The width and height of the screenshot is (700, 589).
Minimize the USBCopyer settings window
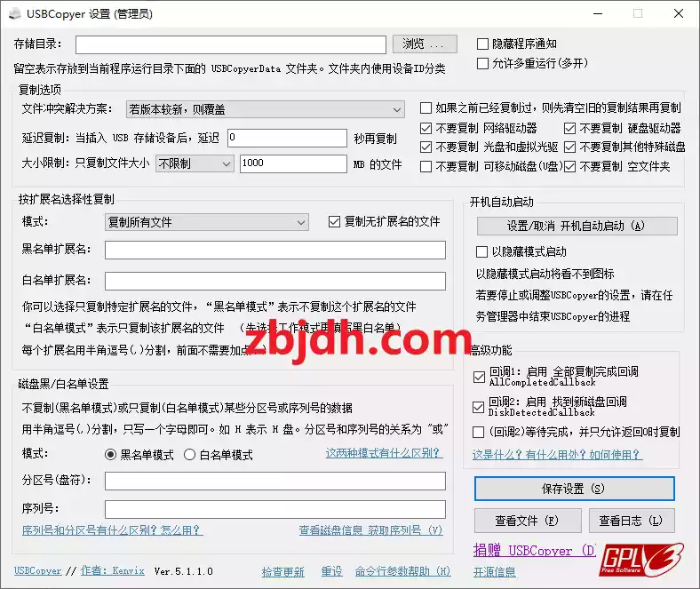(x=598, y=13)
